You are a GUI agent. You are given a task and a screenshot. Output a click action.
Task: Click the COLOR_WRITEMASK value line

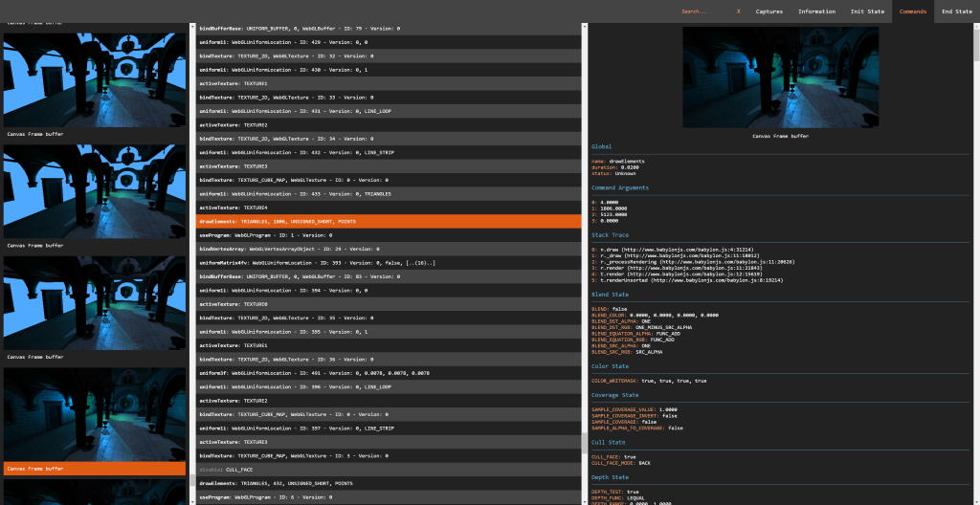[x=649, y=381]
